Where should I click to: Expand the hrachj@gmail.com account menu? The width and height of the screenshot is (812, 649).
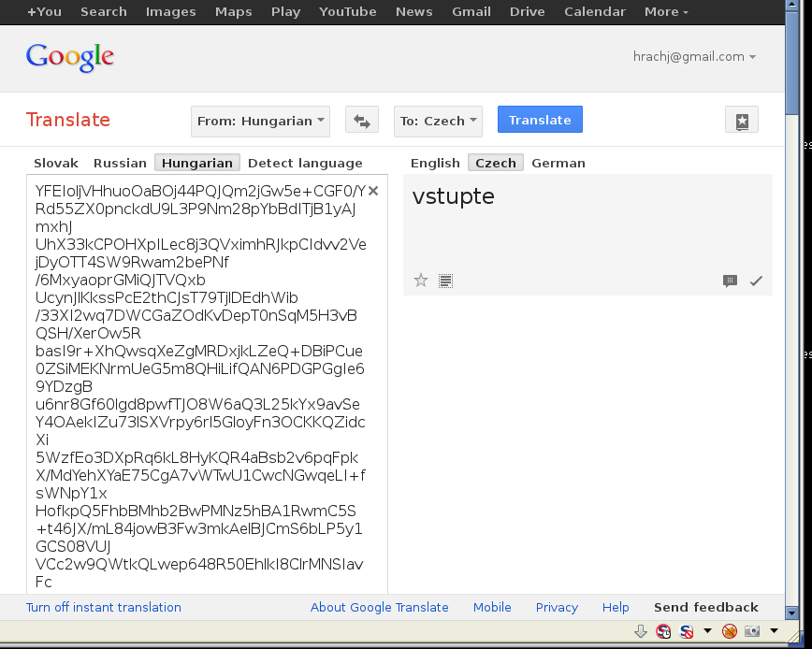(694, 56)
